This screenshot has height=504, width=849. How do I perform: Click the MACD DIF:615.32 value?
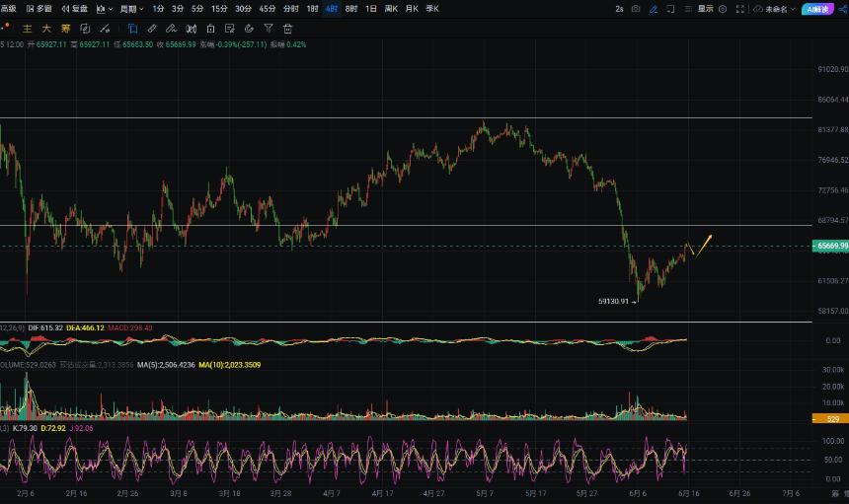pyautogui.click(x=45, y=328)
